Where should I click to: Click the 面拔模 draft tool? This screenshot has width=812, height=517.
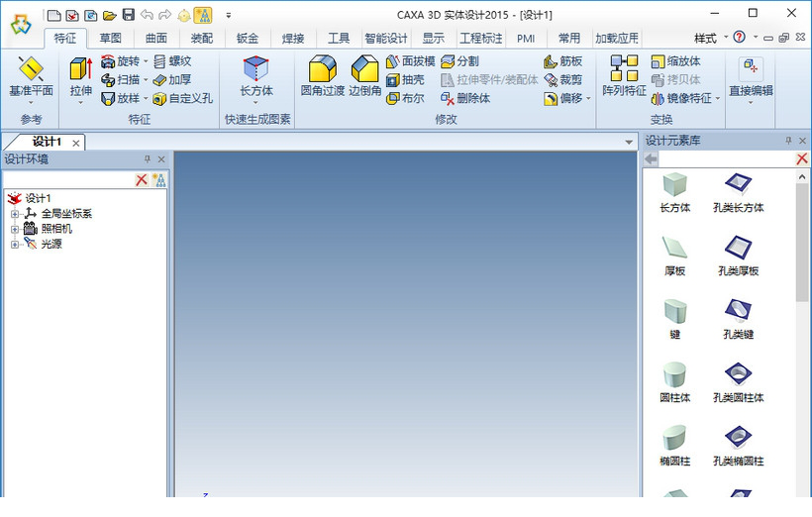(411, 61)
